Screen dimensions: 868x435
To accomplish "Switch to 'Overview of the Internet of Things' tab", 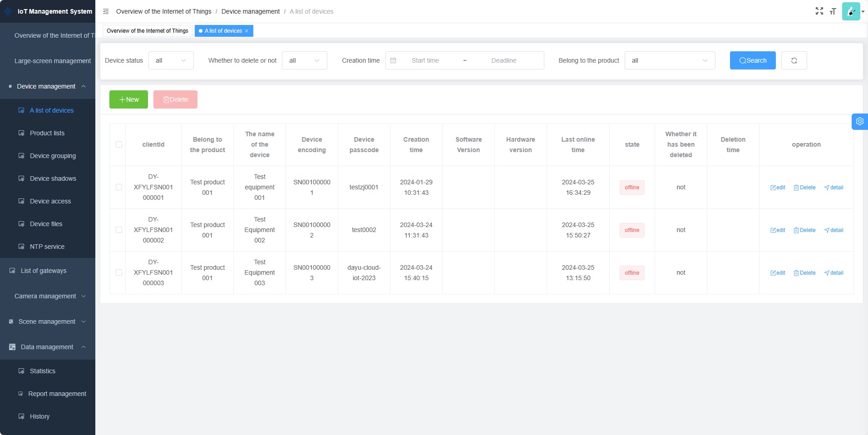I will [x=148, y=31].
